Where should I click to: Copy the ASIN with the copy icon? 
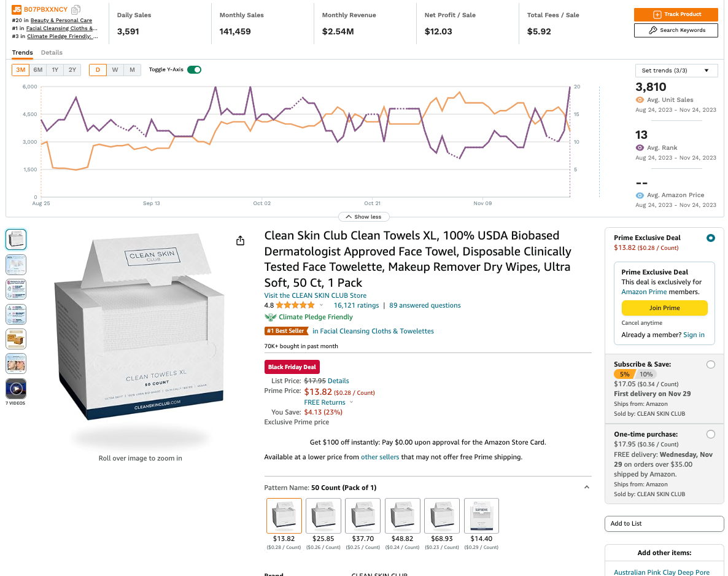pyautogui.click(x=76, y=9)
